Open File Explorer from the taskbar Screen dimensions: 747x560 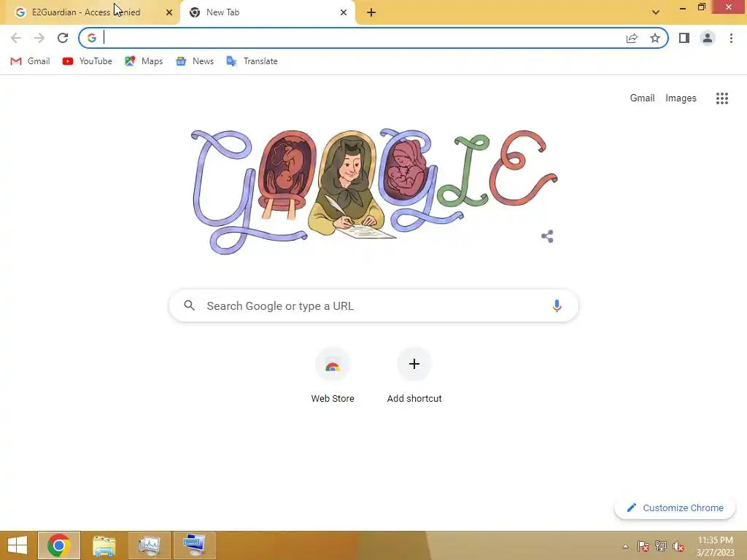104,545
